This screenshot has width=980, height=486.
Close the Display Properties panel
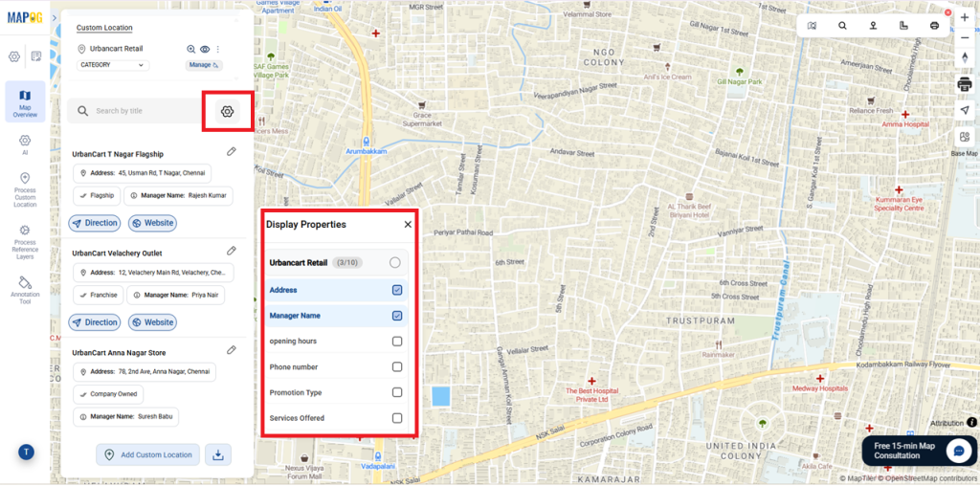pyautogui.click(x=408, y=225)
